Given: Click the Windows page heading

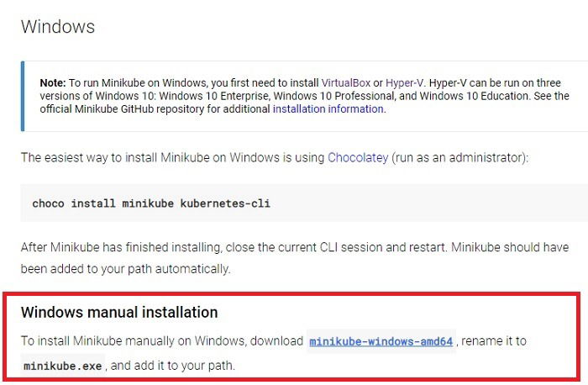Looking at the screenshot, I should click(58, 26).
